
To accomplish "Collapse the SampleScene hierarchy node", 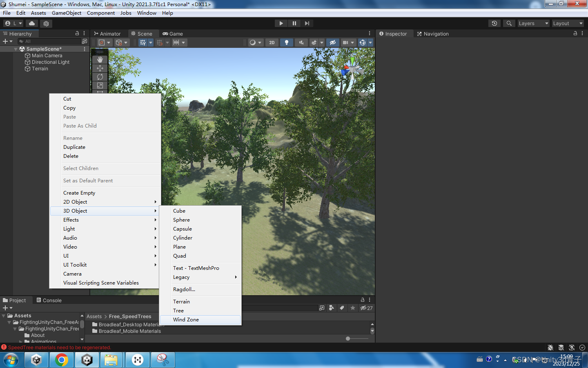I will click(x=16, y=49).
